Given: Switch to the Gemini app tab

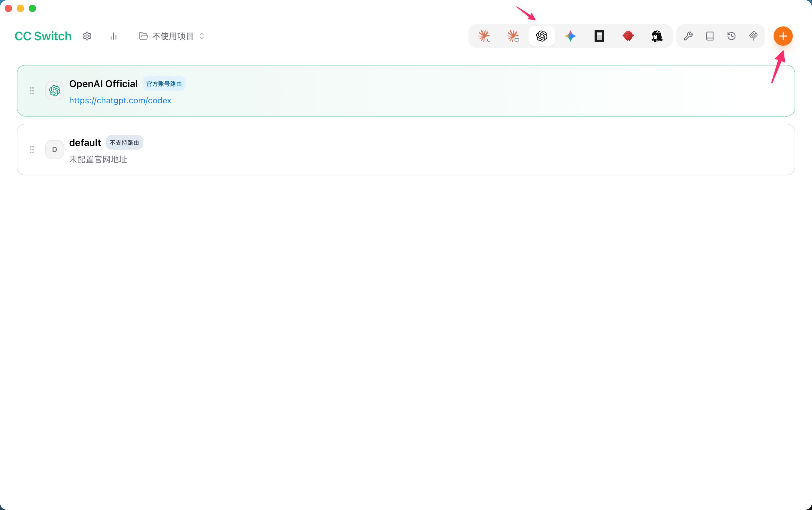Looking at the screenshot, I should [571, 36].
